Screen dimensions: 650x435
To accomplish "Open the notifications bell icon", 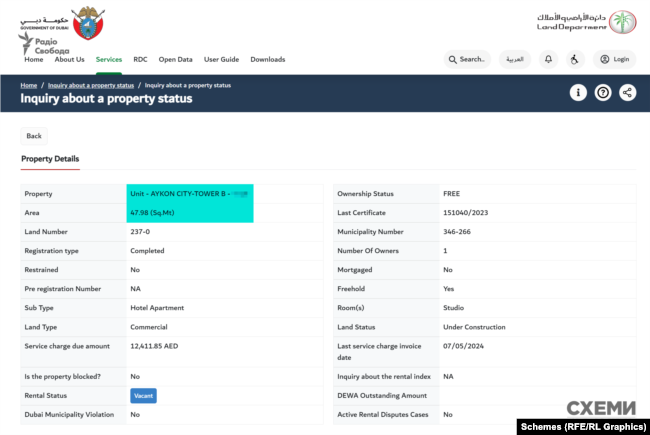I will point(548,59).
